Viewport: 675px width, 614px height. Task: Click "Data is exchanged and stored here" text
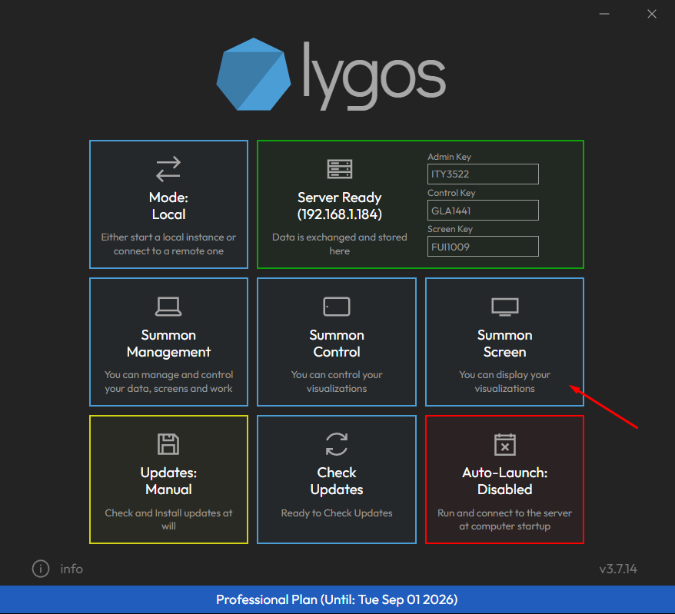pyautogui.click(x=339, y=244)
